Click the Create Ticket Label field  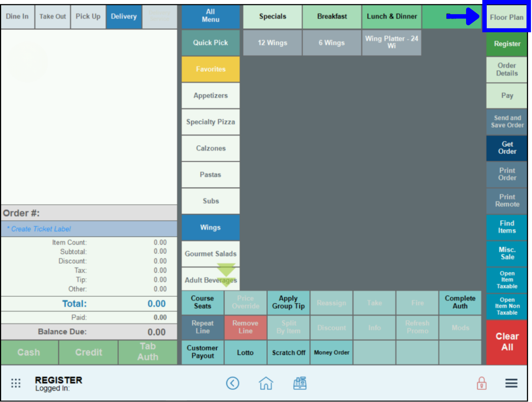pos(89,229)
